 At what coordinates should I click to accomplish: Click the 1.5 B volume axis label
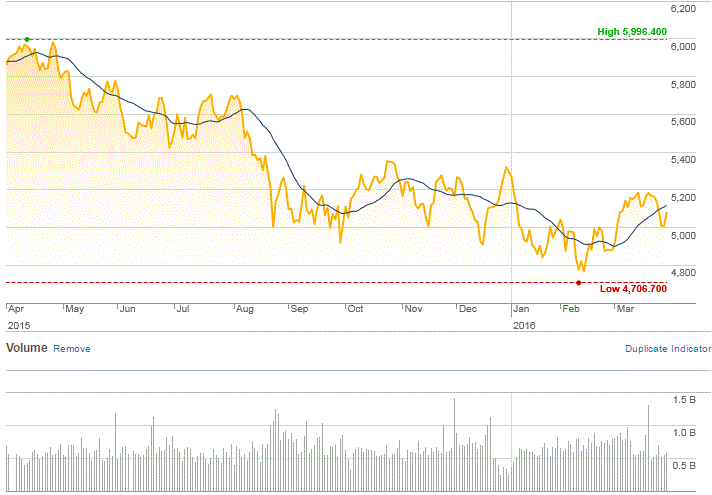pos(684,399)
